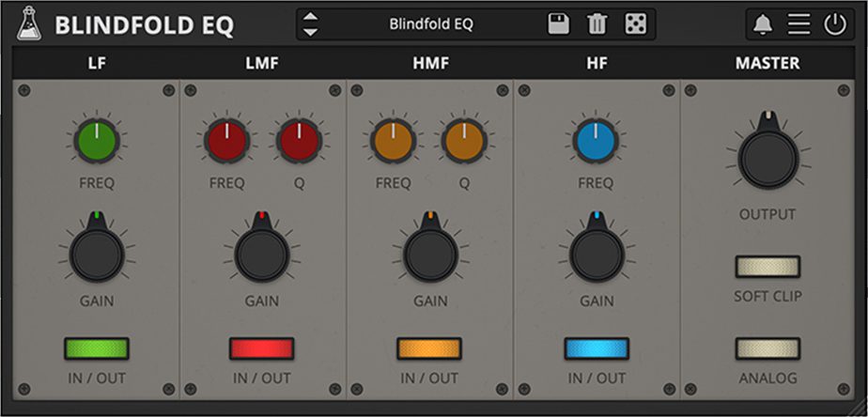Click the blue HF FREQ knob
Image resolution: width=868 pixels, height=417 pixels.
(x=597, y=142)
